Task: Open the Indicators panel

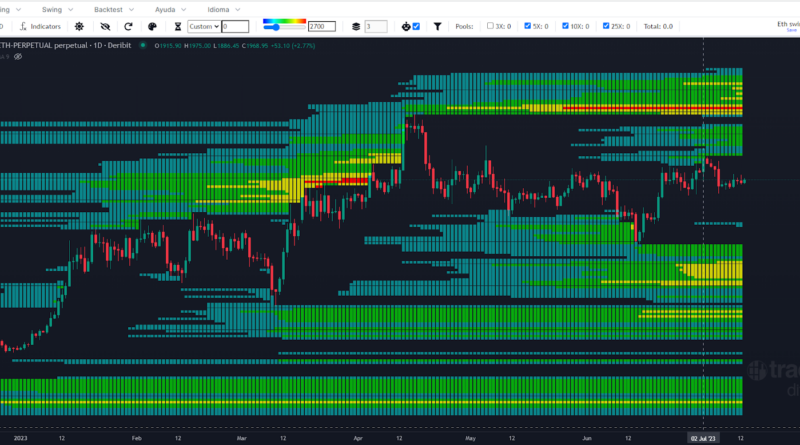Action: (42, 26)
